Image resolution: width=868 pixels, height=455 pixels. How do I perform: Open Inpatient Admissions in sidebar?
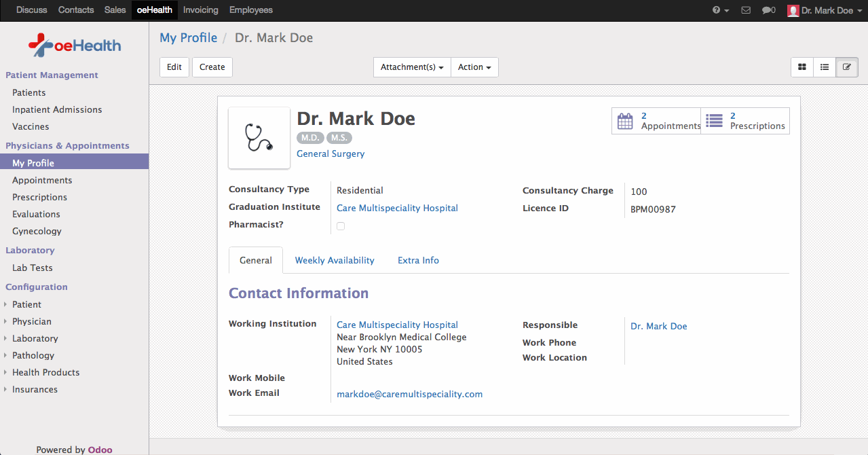(57, 109)
